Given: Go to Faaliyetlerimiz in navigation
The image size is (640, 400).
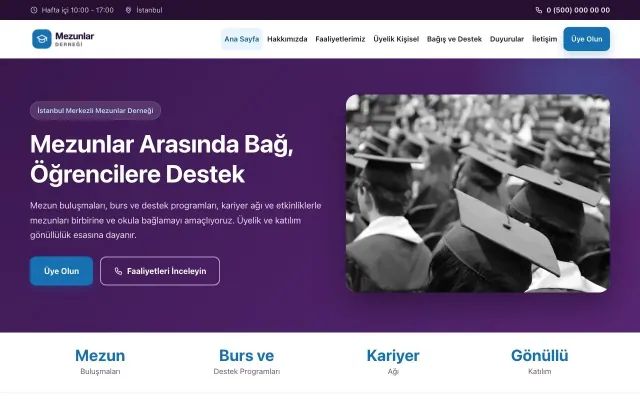Looking at the screenshot, I should click(340, 39).
